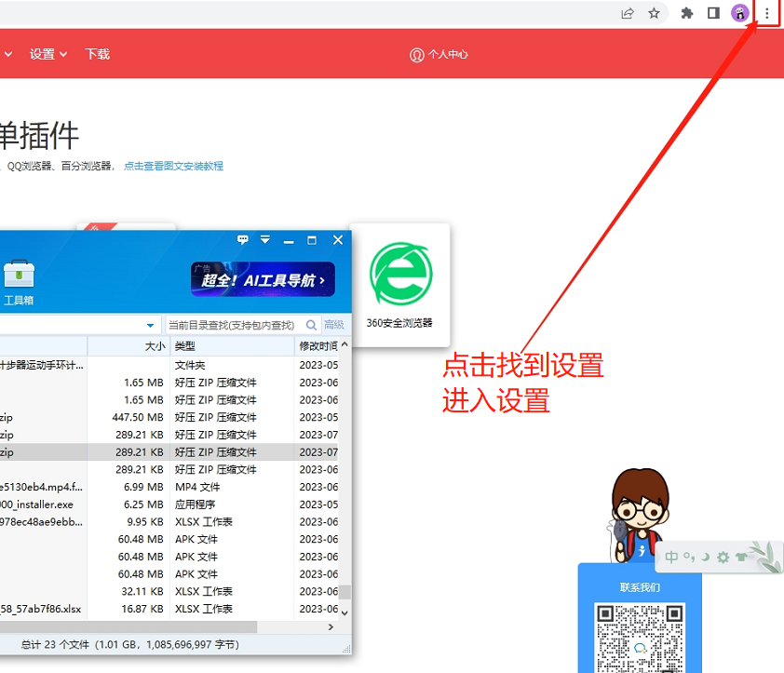Click the Chrome extensions puzzle icon
The image size is (784, 673).
coord(687,13)
